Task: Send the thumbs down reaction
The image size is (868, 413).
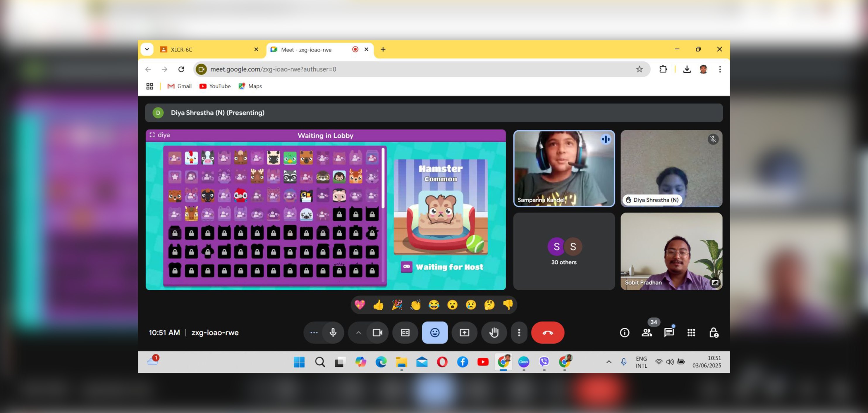Action: click(508, 305)
